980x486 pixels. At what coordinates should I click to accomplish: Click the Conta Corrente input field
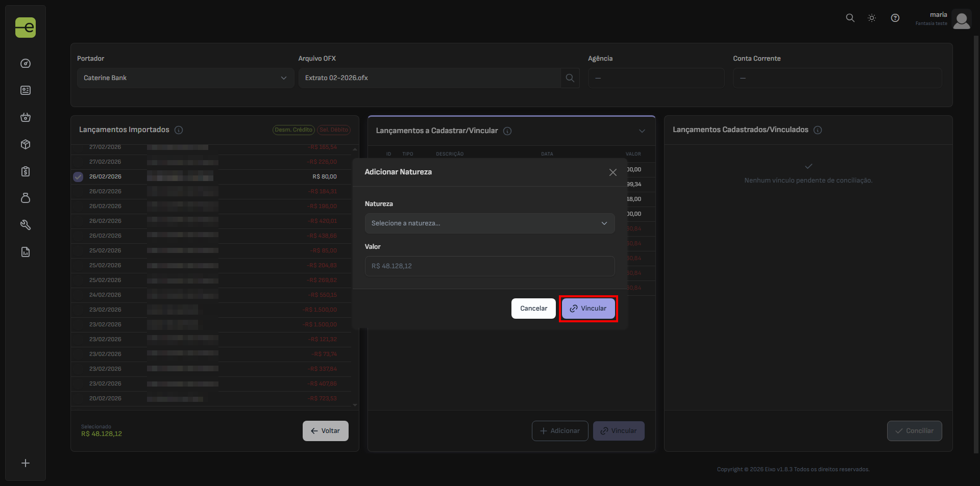coord(837,78)
